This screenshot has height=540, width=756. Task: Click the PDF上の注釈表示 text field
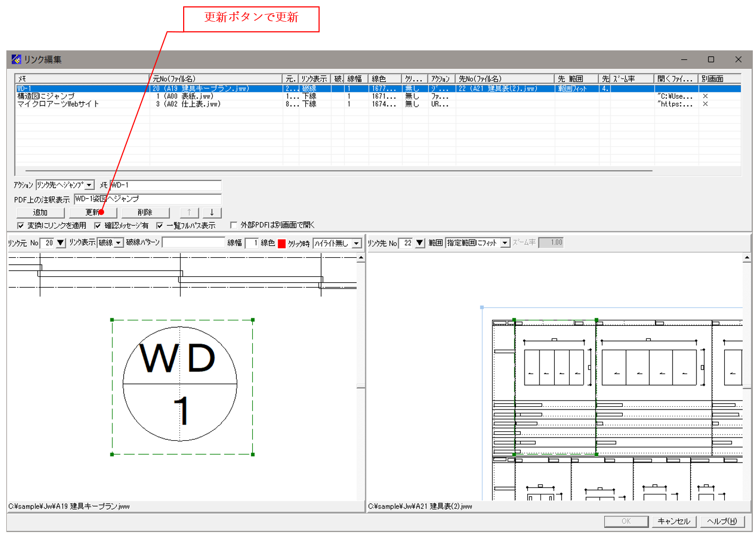click(147, 199)
